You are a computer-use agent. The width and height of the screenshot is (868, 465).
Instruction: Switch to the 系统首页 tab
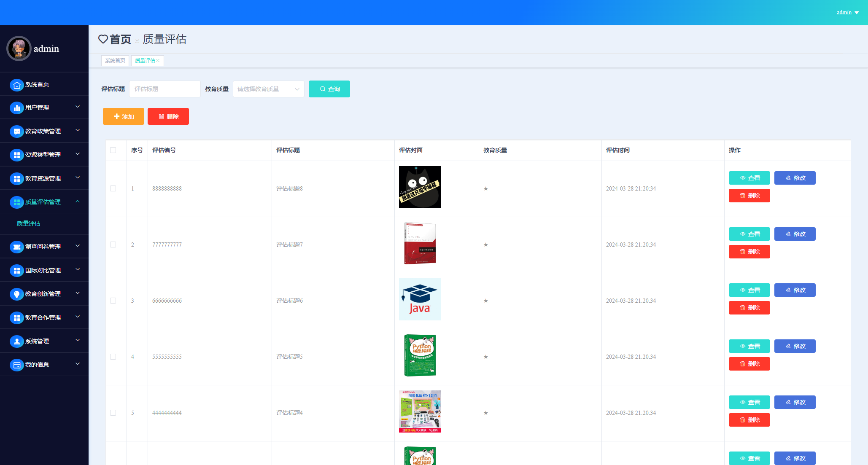coord(115,61)
